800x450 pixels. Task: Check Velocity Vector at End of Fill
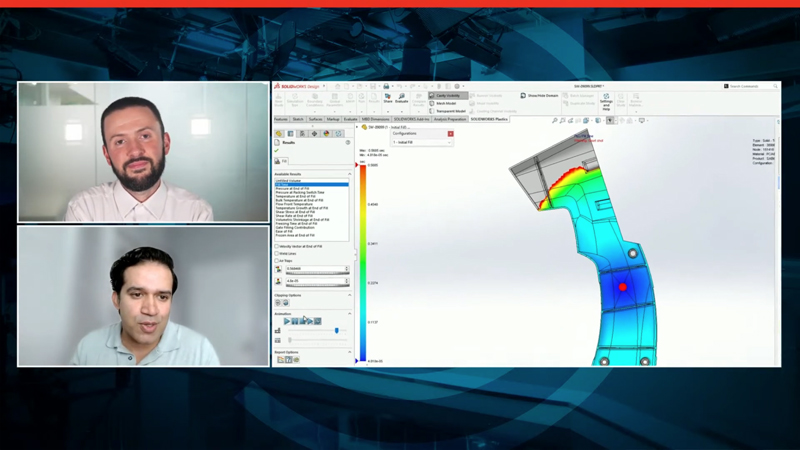point(277,246)
